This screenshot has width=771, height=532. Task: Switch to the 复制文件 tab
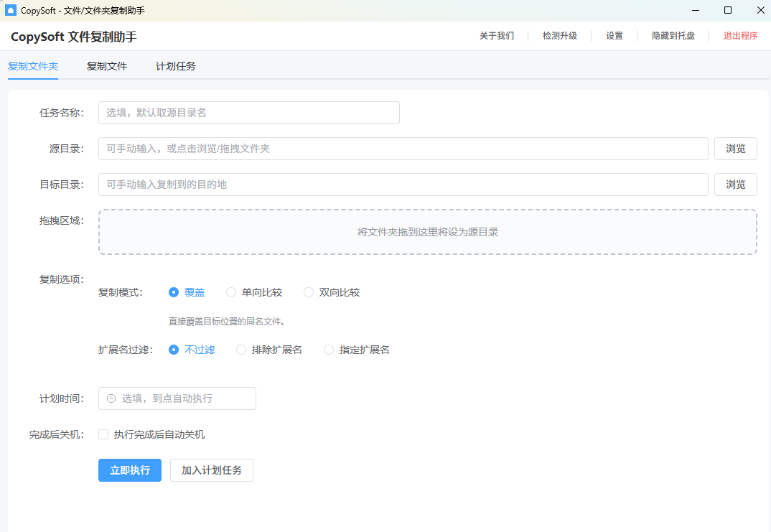(107, 66)
